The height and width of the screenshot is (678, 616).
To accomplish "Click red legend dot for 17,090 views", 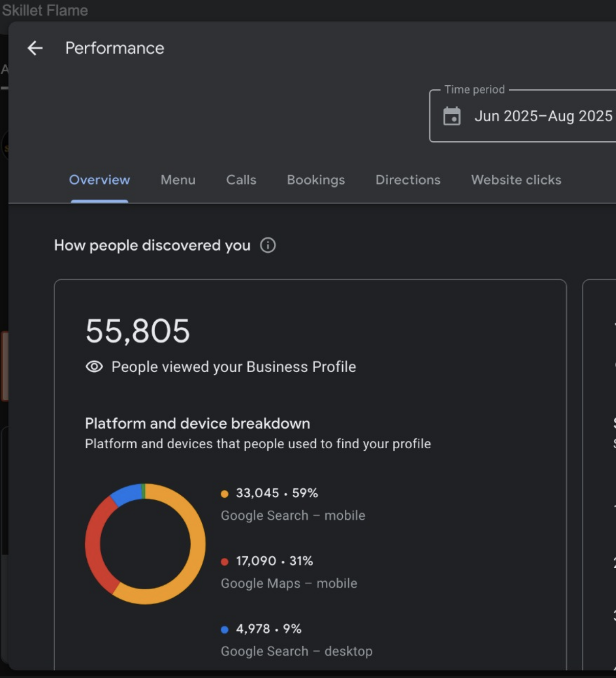I will [x=224, y=562].
